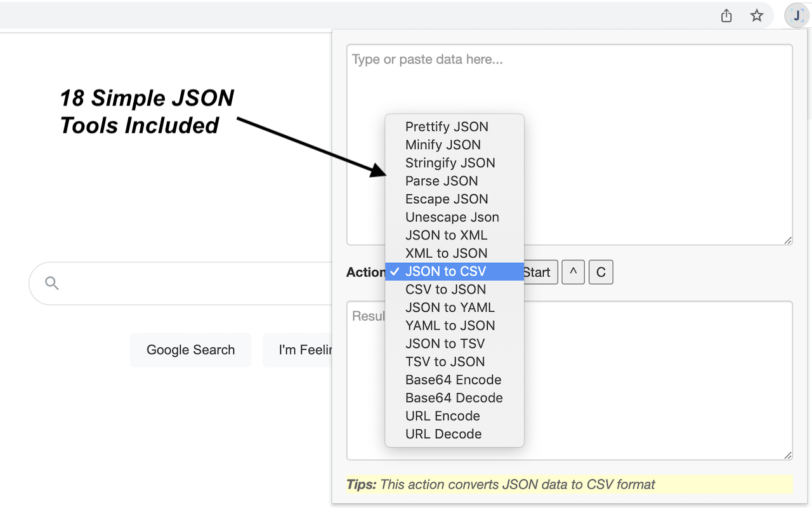Choose "Minify JSON" action
This screenshot has width=812, height=508.
pos(443,145)
